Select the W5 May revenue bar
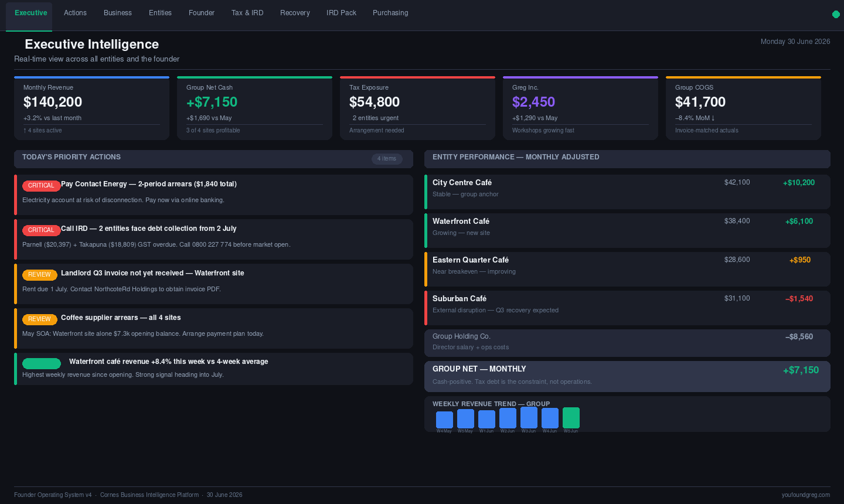Image resolution: width=844 pixels, height=504 pixels. (465, 418)
